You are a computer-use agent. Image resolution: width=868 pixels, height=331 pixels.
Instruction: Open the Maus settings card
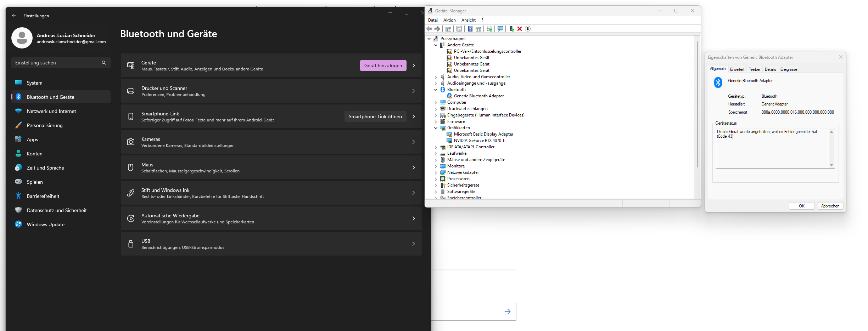pos(271,167)
